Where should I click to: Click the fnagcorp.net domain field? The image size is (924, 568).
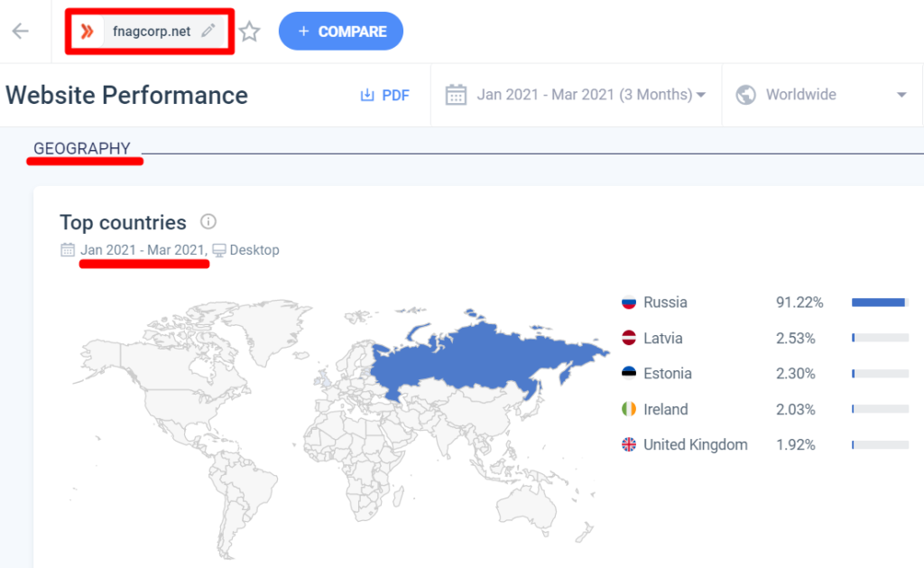pos(151,32)
